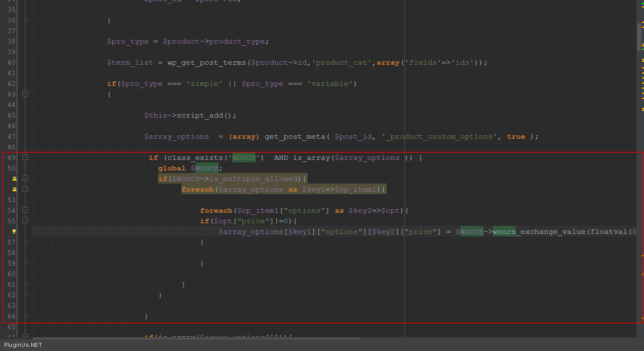This screenshot has height=351, width=644.
Task: Click line number 40 in the gutter
Action: 11,63
